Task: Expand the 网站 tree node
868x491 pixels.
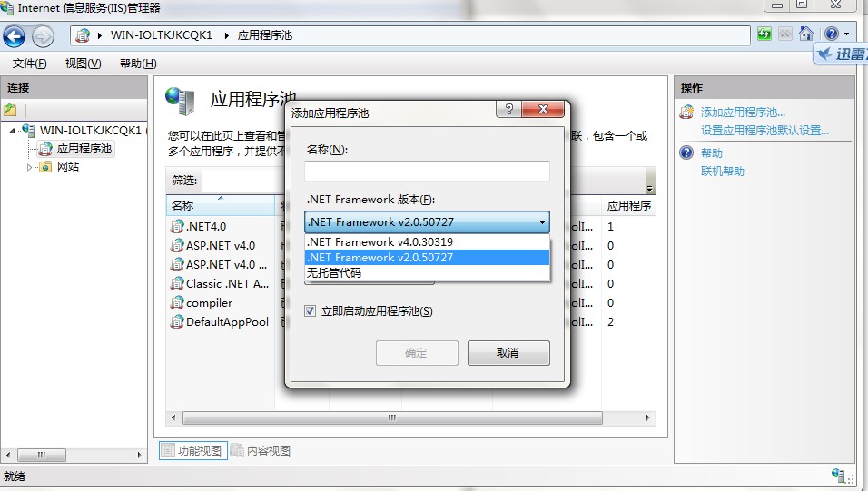Action: click(29, 167)
